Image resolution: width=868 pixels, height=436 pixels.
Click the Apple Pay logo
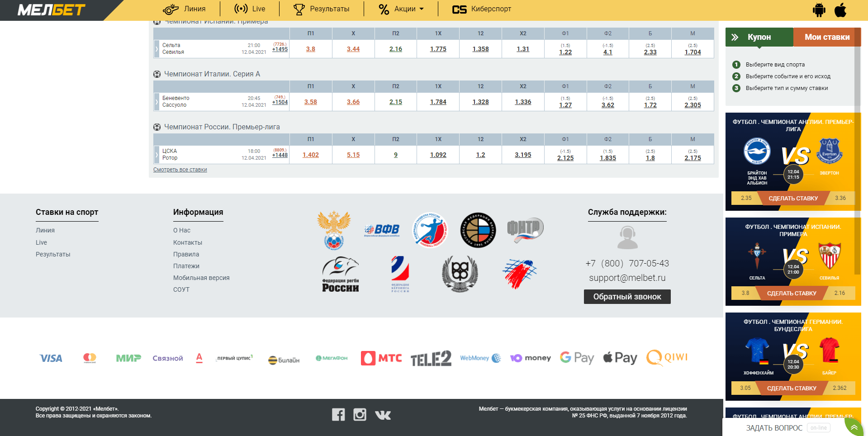click(620, 358)
